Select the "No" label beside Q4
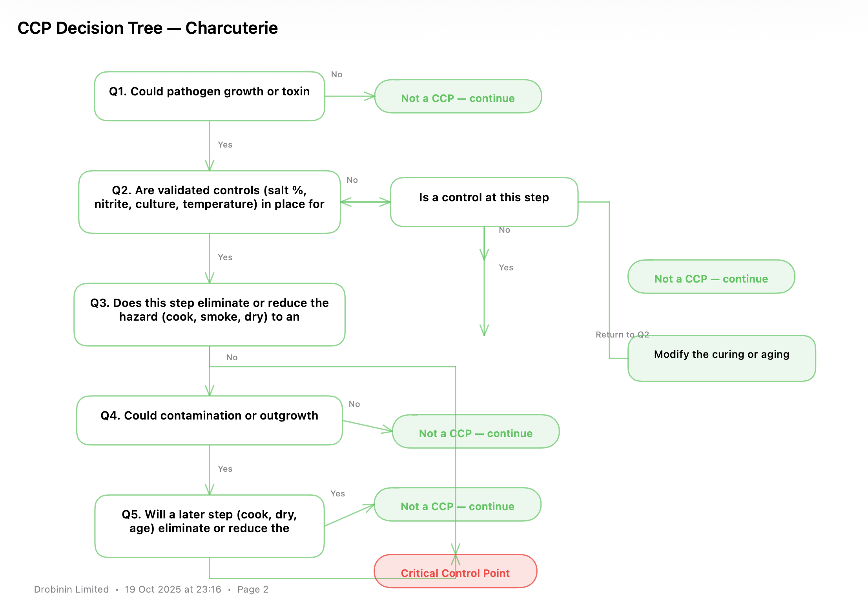Screen dimensions: 868x613 354,404
